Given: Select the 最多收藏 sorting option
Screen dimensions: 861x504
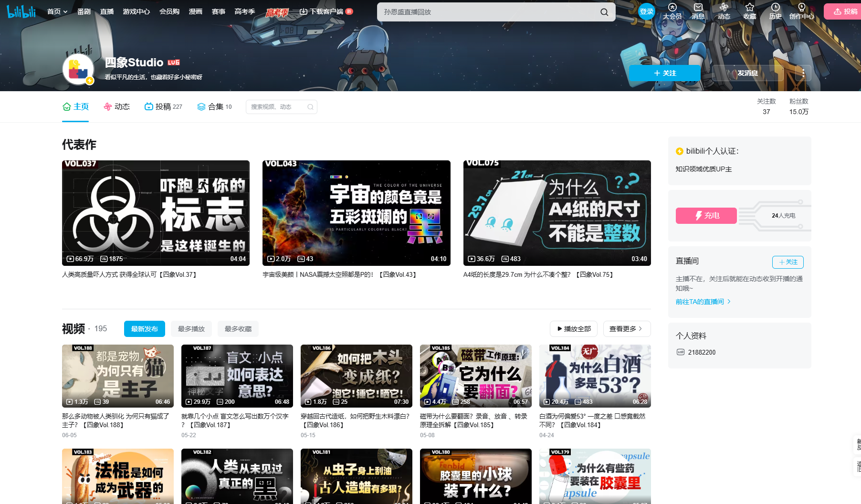Looking at the screenshot, I should coord(238,329).
